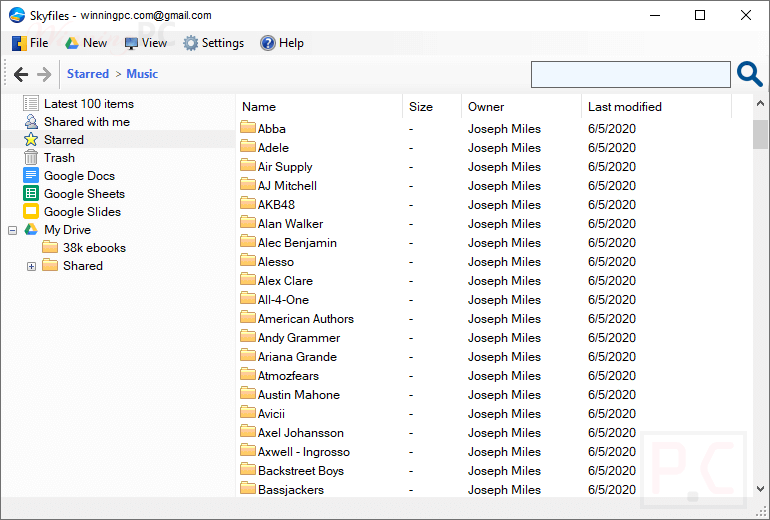Click the Air Supply folder icon
770x520 pixels.
click(x=248, y=165)
